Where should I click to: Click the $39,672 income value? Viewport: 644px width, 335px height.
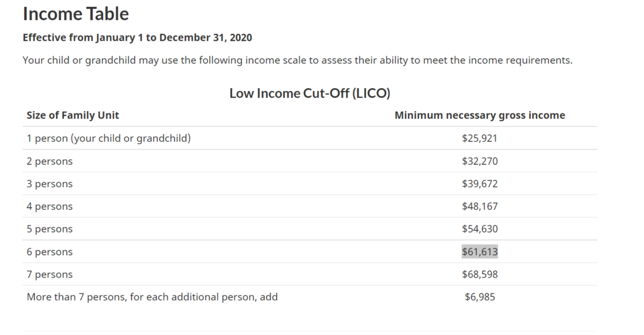tap(479, 184)
